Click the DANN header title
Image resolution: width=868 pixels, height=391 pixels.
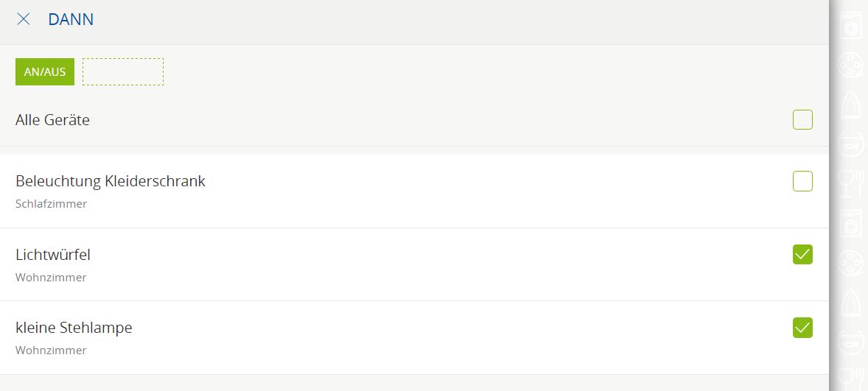(71, 19)
